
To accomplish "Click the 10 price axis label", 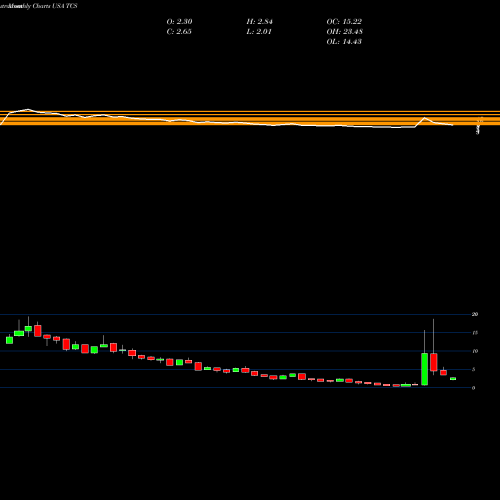I will pyautogui.click(x=475, y=351).
